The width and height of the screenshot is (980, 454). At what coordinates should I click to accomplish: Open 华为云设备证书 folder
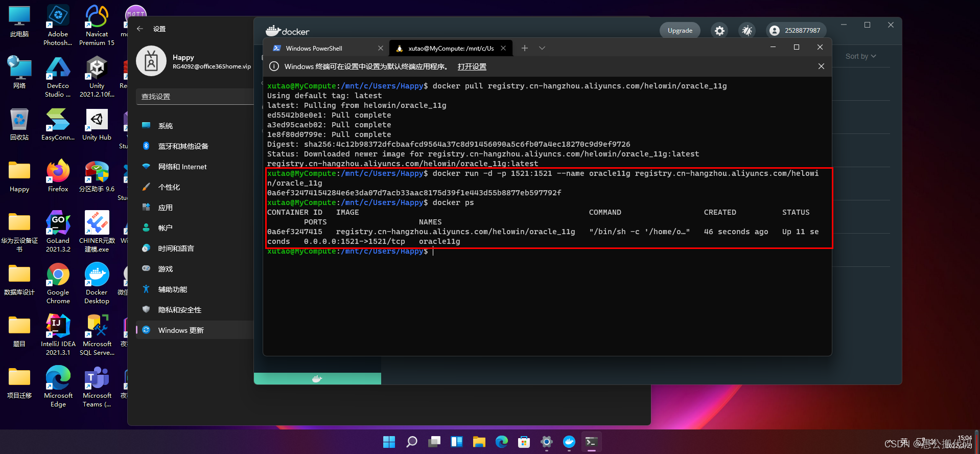pyautogui.click(x=19, y=232)
